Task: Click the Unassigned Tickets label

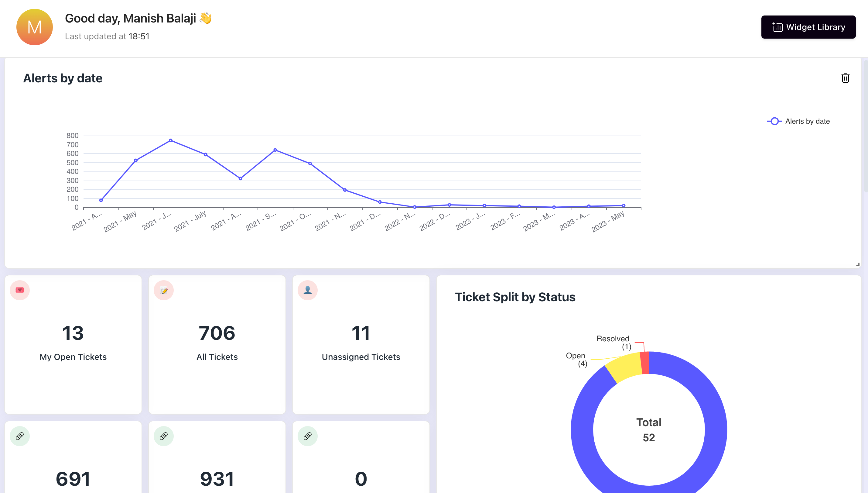Action: [x=361, y=357]
